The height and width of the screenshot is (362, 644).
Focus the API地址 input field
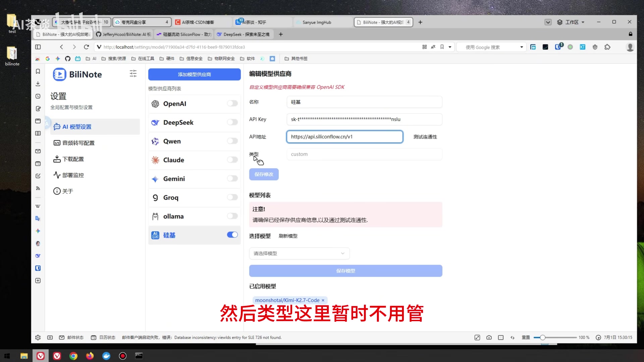tap(345, 137)
